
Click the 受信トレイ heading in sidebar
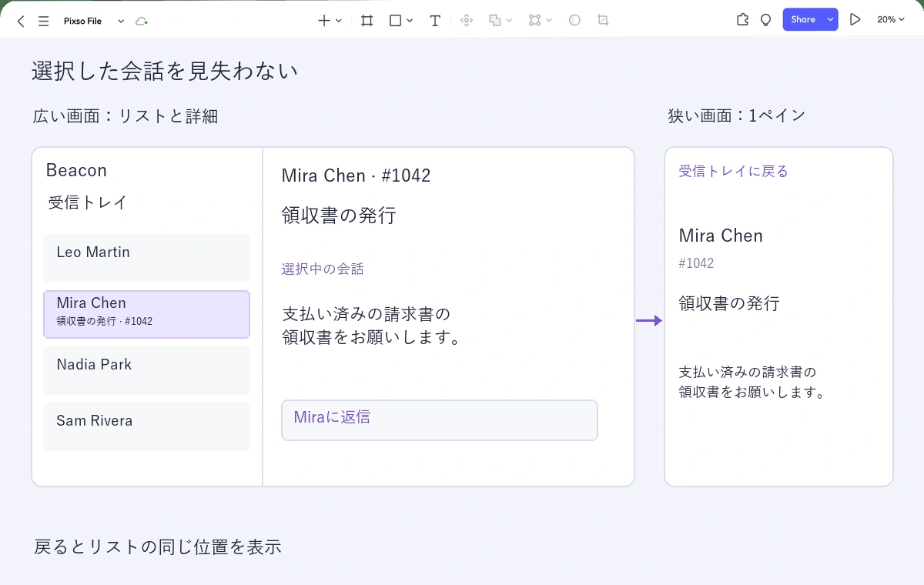pos(87,202)
